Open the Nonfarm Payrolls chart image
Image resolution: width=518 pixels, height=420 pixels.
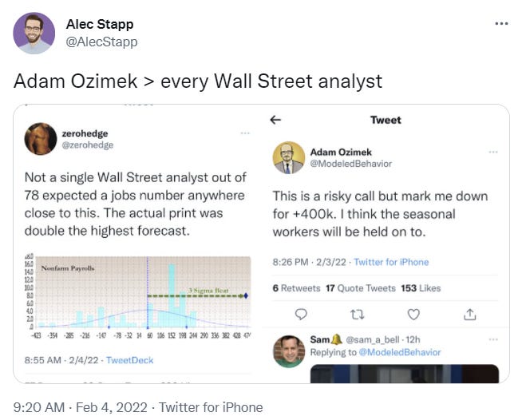(138, 296)
